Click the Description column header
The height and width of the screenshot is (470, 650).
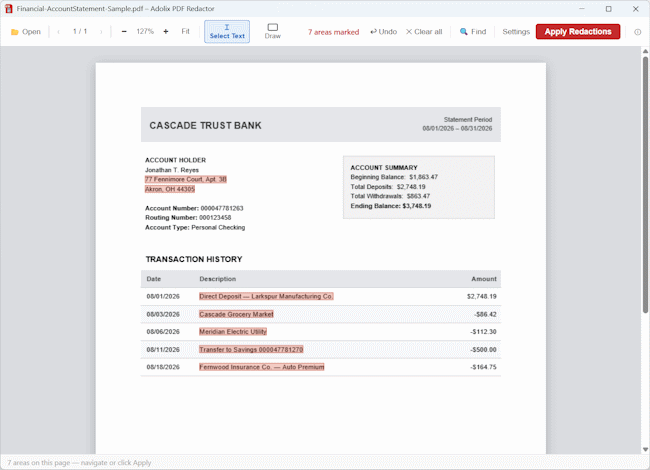(x=218, y=279)
